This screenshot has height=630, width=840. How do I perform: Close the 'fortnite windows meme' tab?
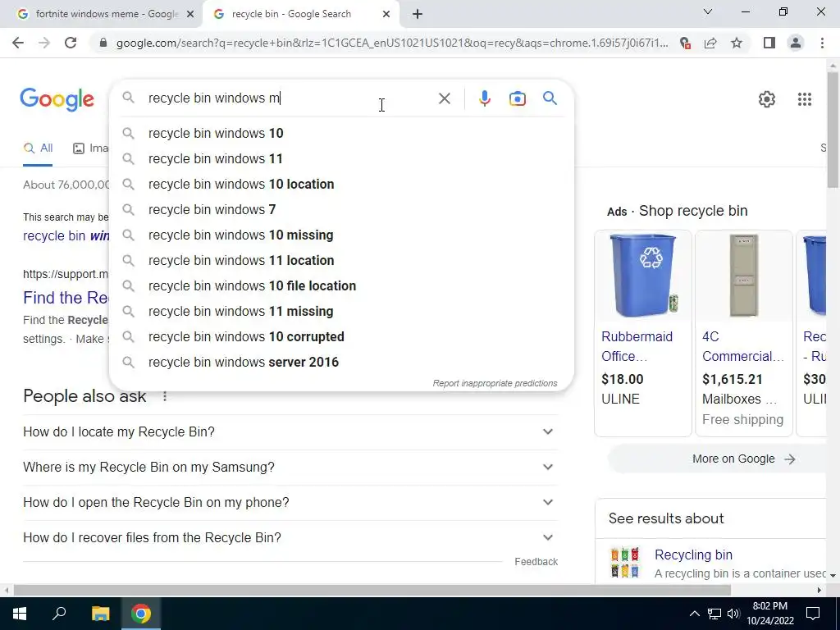point(189,15)
